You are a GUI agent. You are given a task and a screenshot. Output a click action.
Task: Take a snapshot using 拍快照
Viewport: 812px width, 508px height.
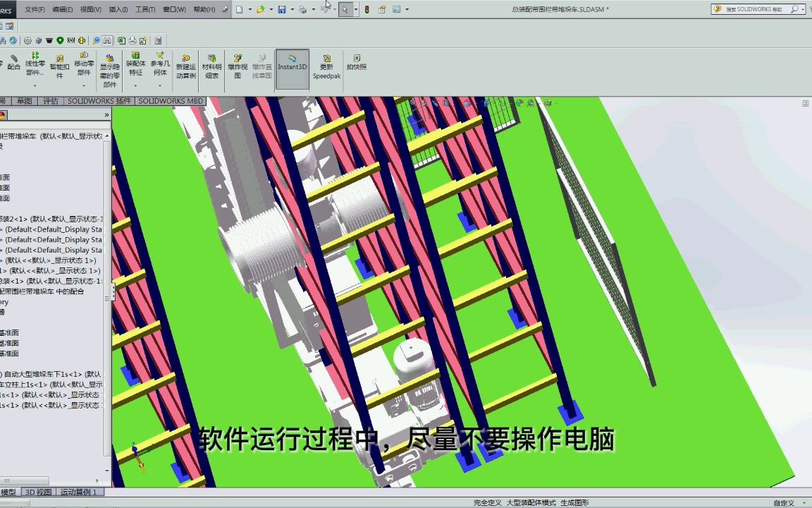pyautogui.click(x=356, y=65)
